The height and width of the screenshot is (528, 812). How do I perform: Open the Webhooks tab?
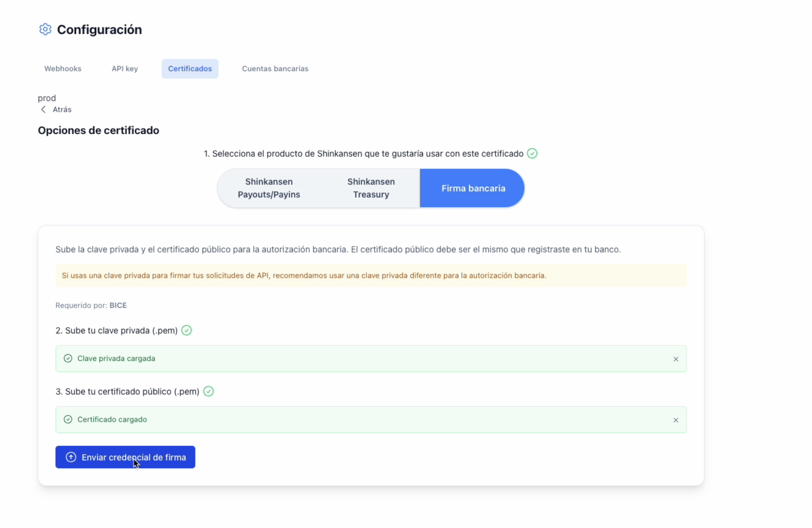tap(63, 69)
